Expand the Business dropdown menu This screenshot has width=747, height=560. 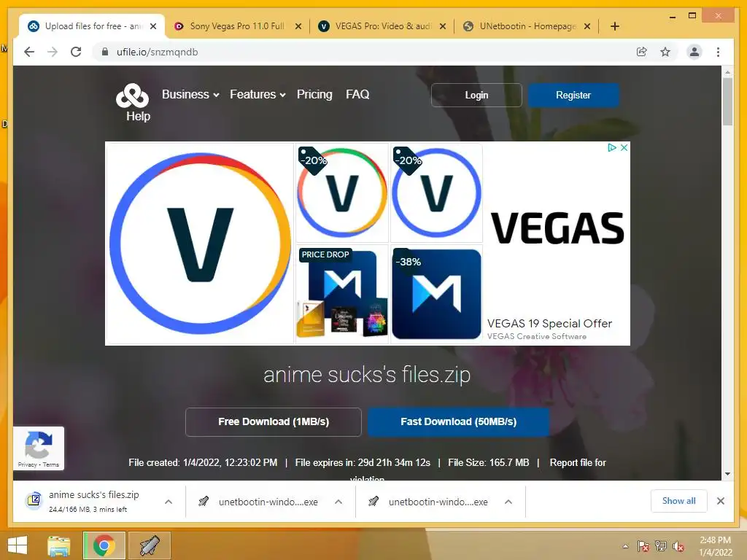tap(190, 94)
